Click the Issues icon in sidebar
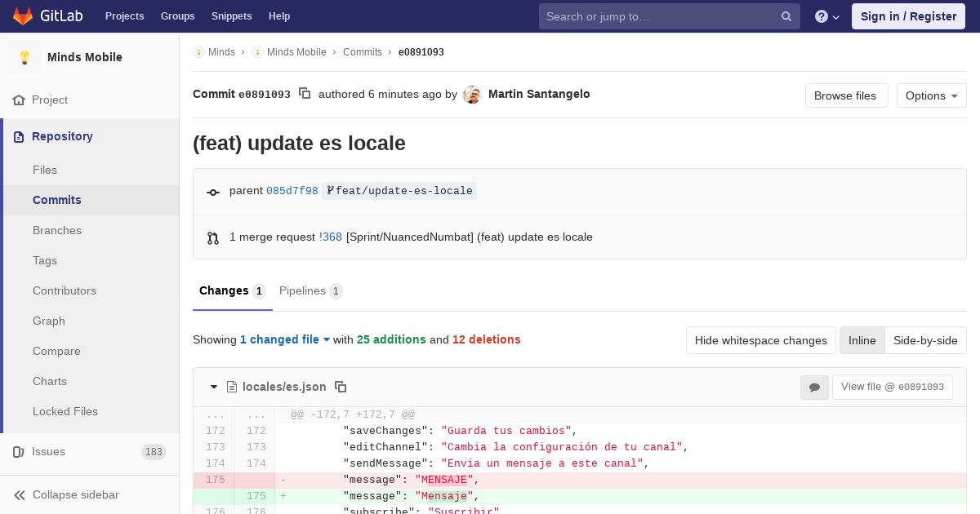This screenshot has height=514, width=980. tap(19, 451)
